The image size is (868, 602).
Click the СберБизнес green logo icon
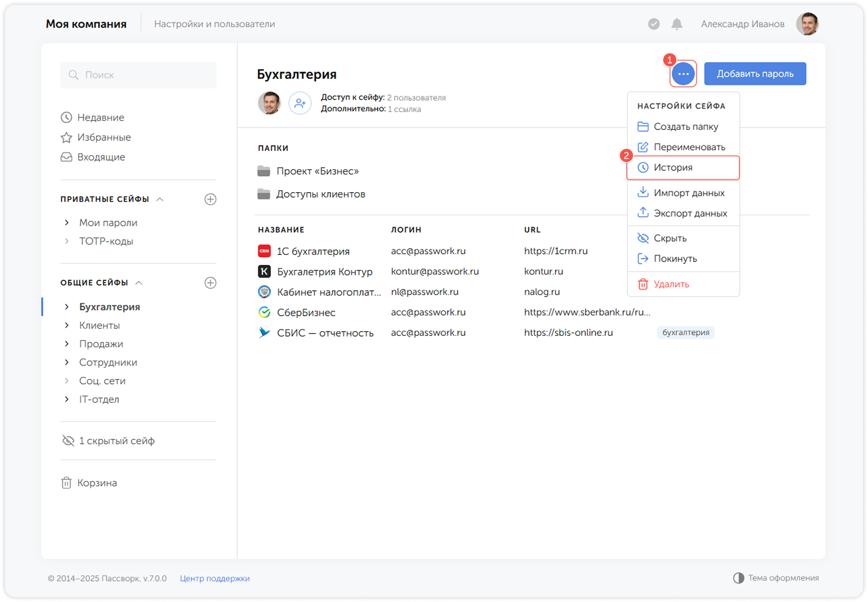click(264, 312)
